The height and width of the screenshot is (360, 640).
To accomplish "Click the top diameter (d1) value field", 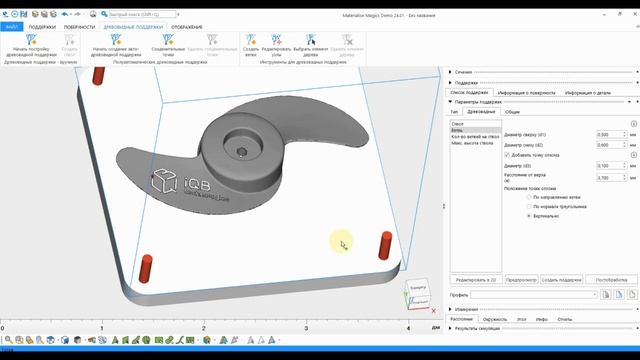I will (x=609, y=134).
